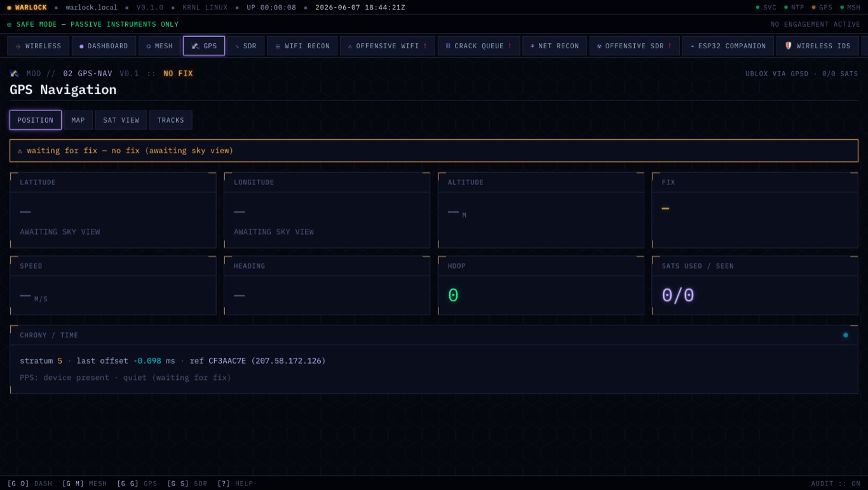Screen dimensions: 868x490
Task: Open the Mesh tab
Action: [x=159, y=46]
